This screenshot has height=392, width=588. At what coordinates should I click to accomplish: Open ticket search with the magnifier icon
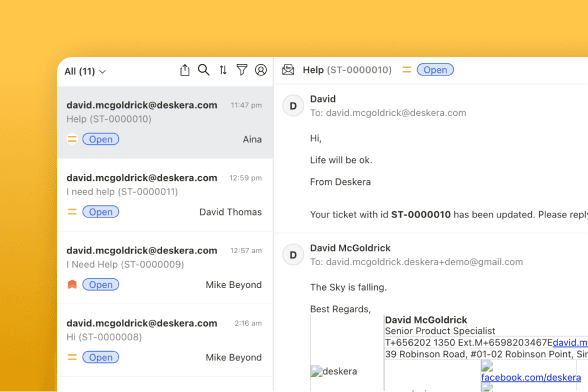point(204,70)
